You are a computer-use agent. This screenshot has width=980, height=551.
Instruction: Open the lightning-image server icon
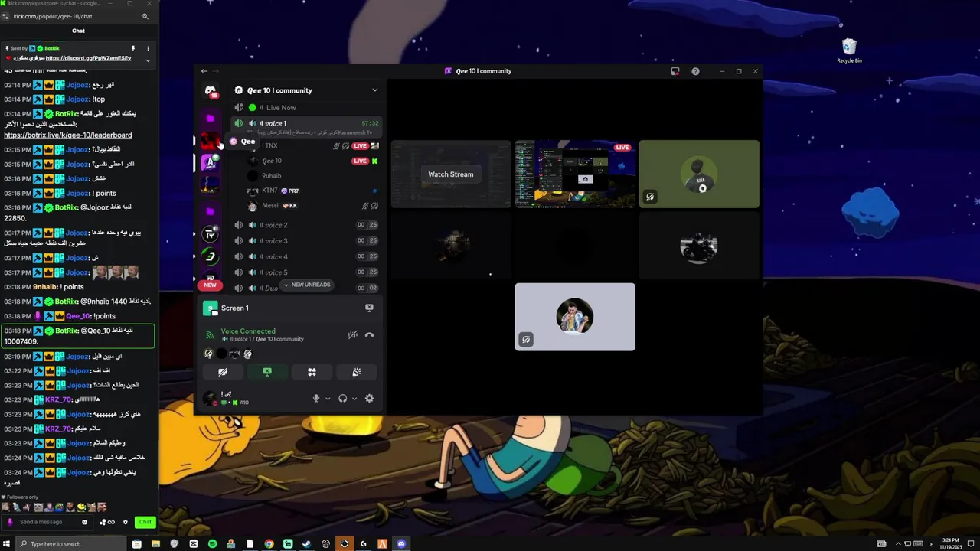coord(210,185)
